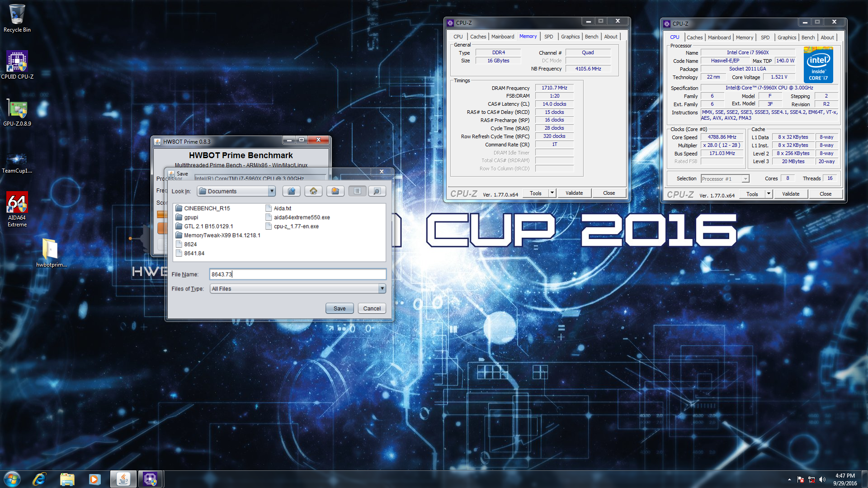Click Validate in processor CPU-Z window
The height and width of the screenshot is (488, 868).
tap(791, 194)
